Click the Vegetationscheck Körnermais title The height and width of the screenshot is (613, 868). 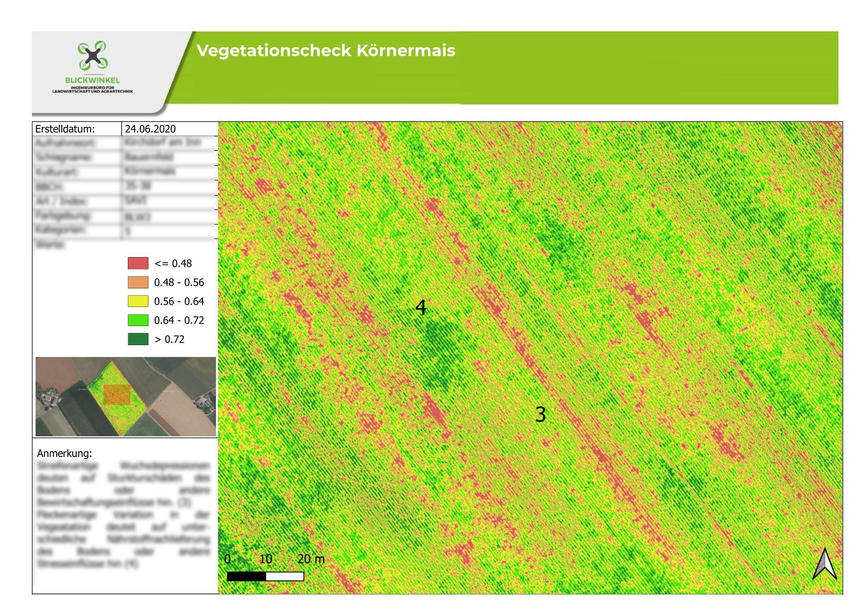(x=326, y=50)
